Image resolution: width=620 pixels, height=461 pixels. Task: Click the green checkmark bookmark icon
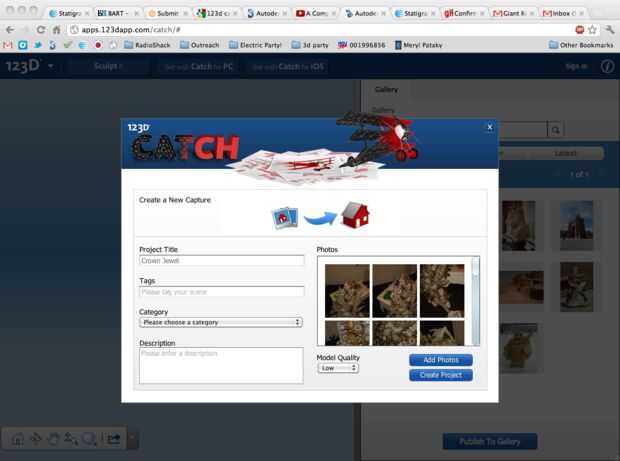click(x=68, y=45)
